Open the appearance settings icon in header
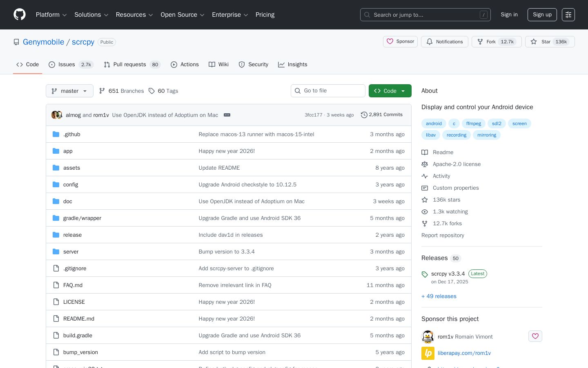Image resolution: width=588 pixels, height=368 pixels. coord(568,15)
